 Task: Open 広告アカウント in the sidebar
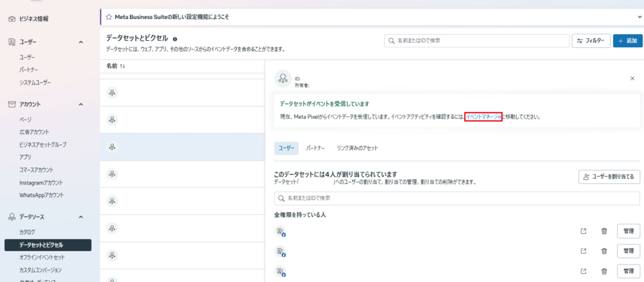click(35, 132)
